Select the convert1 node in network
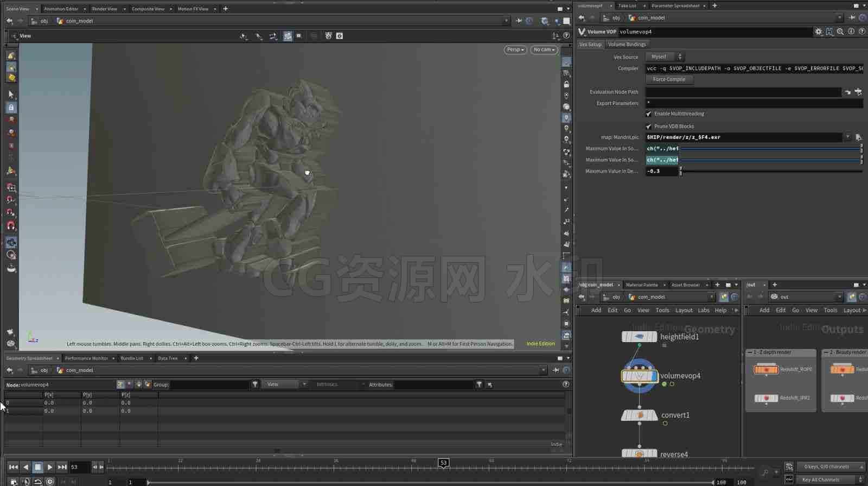This screenshot has height=486, width=868. click(640, 415)
